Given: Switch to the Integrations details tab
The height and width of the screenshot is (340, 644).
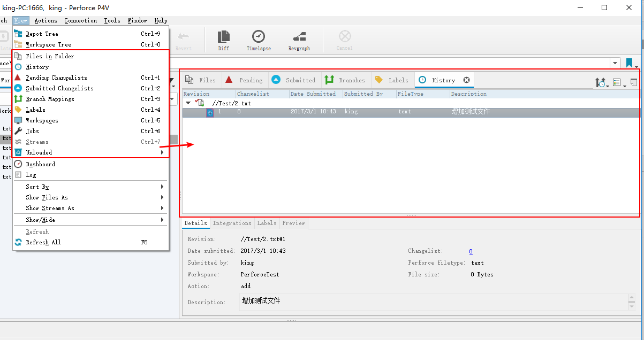Looking at the screenshot, I should tap(232, 223).
